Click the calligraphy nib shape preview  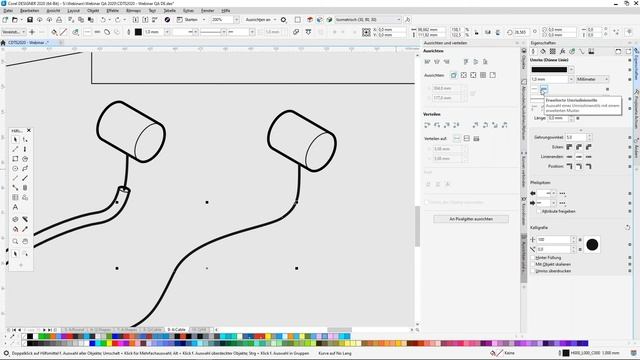point(592,244)
